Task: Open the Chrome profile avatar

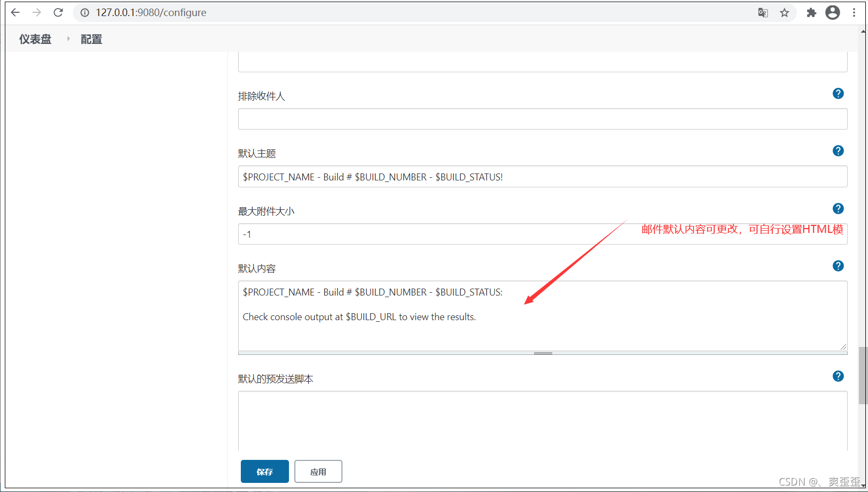Action: point(833,12)
